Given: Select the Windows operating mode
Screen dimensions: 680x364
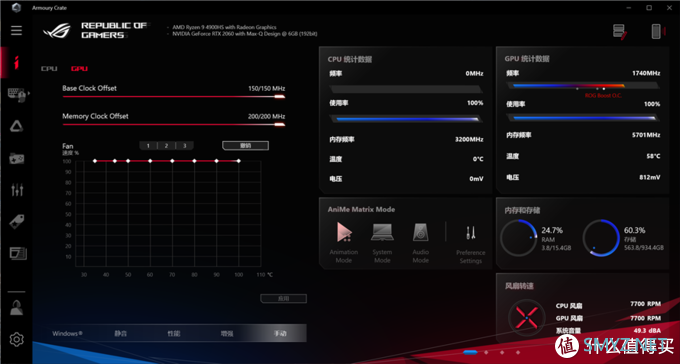Looking at the screenshot, I should click(67, 334).
